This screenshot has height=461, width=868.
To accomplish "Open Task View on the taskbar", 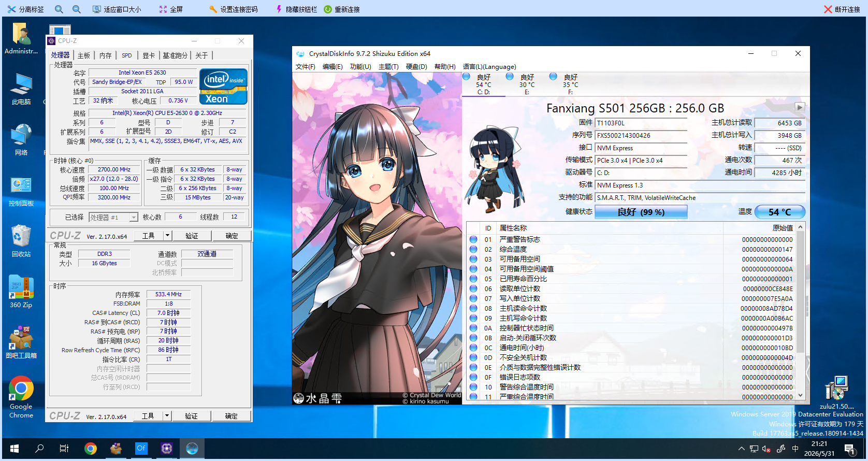I will pyautogui.click(x=64, y=449).
